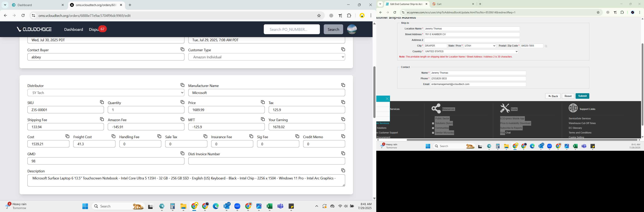Open Dashboard in CloudChoice navbar
This screenshot has height=212, width=644.
[73, 29]
